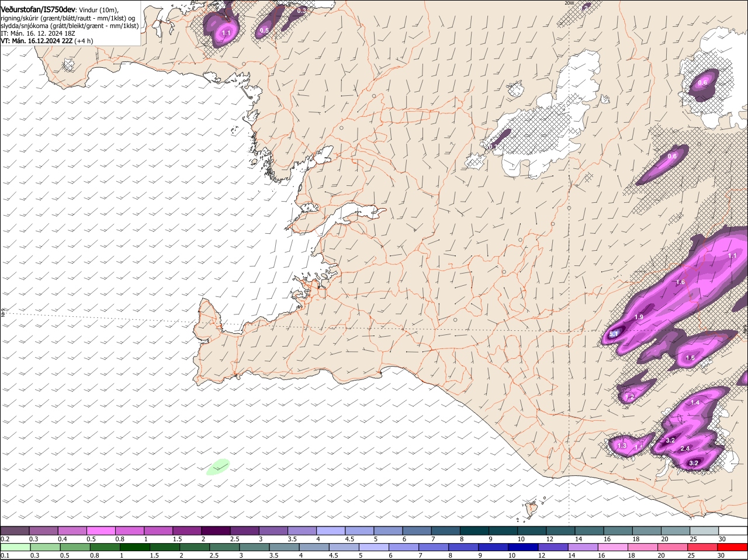Pick the pale grey 25–30 swatch in upper scale
This screenshot has width=748, height=560.
click(704, 530)
